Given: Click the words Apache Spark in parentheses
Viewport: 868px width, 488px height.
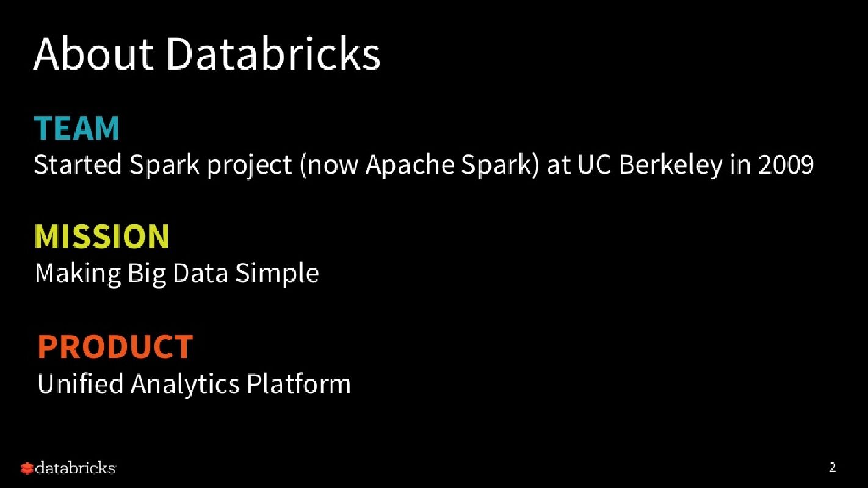Looking at the screenshot, I should click(452, 165).
